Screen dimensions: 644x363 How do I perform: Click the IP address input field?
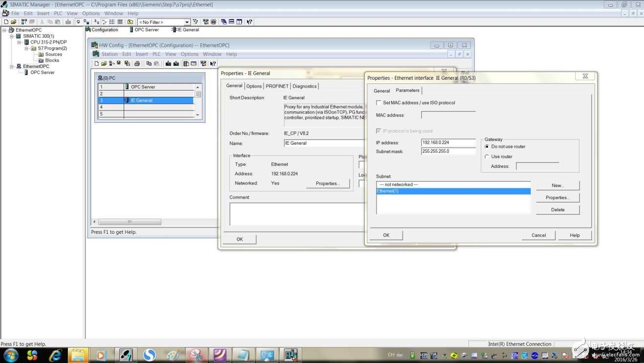pyautogui.click(x=448, y=143)
